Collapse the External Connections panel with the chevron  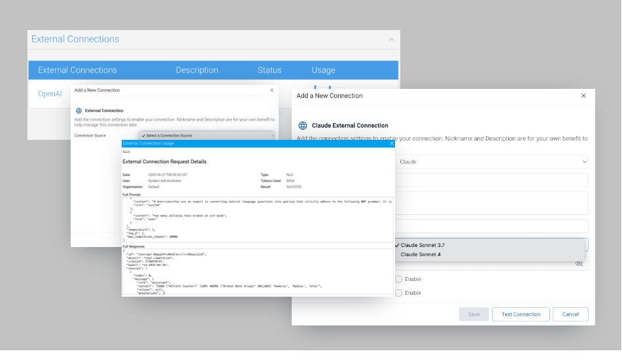coord(391,39)
